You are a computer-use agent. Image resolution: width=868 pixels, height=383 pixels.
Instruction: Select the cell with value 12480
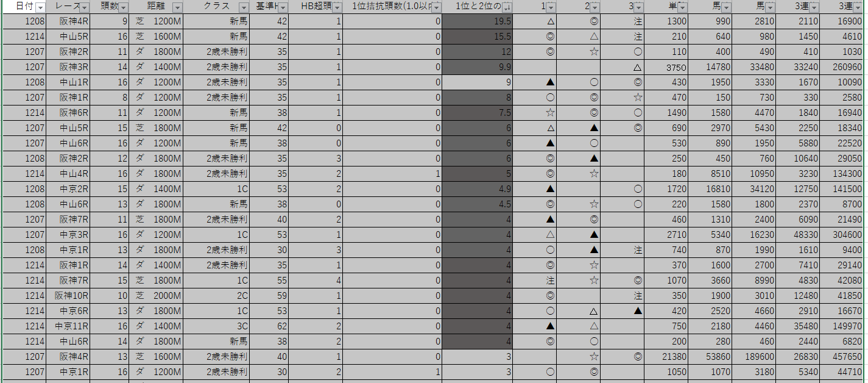tap(798, 296)
